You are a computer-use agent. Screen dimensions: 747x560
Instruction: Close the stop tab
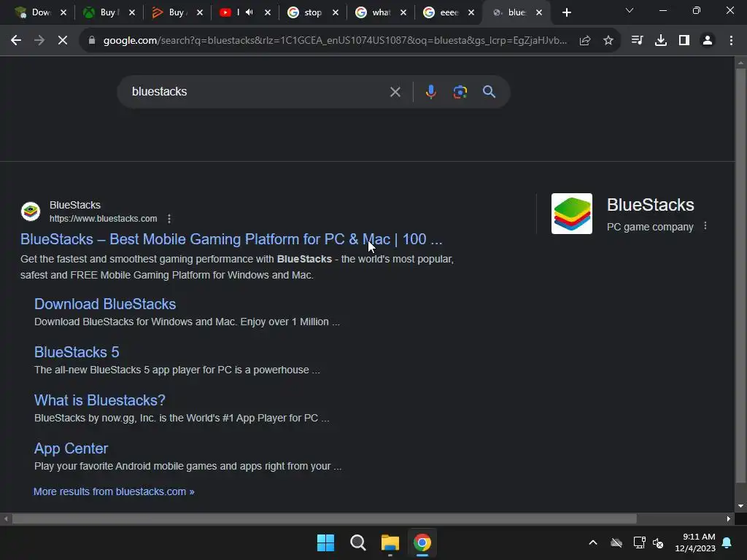click(336, 12)
